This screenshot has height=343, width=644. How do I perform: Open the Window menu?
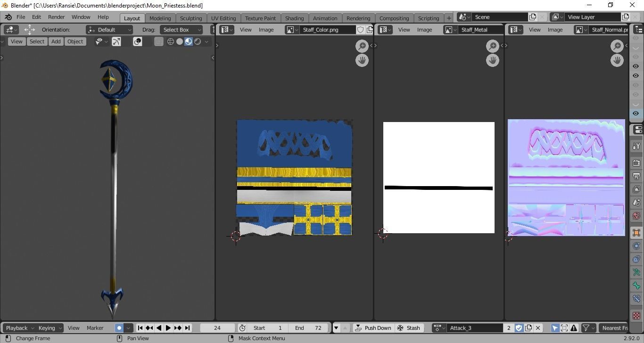coord(81,17)
